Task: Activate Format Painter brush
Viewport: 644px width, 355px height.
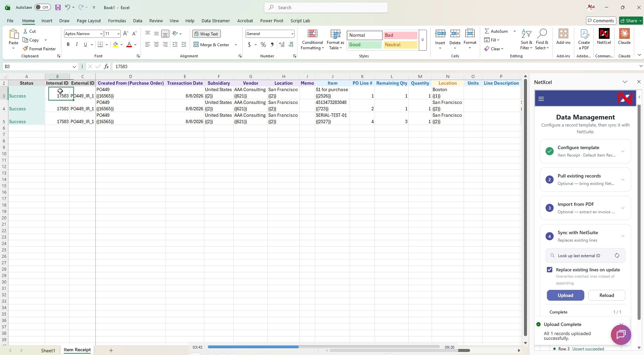Action: (39, 49)
